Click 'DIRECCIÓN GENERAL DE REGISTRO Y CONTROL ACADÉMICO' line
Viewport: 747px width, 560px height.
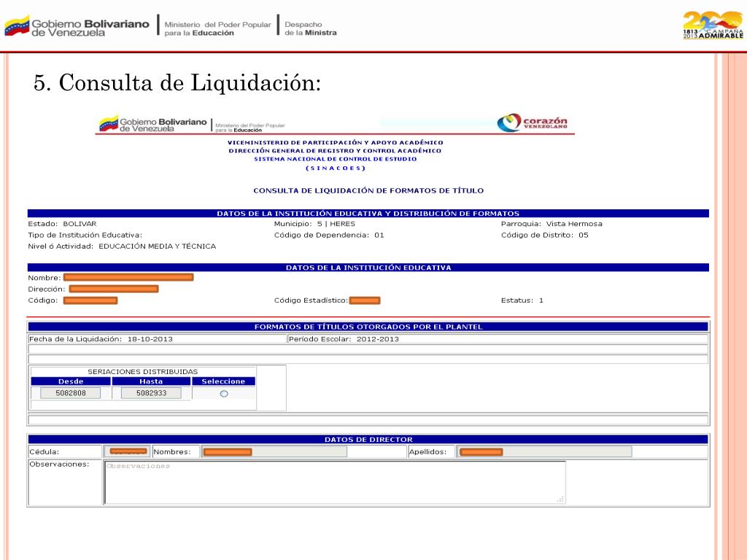[335, 151]
